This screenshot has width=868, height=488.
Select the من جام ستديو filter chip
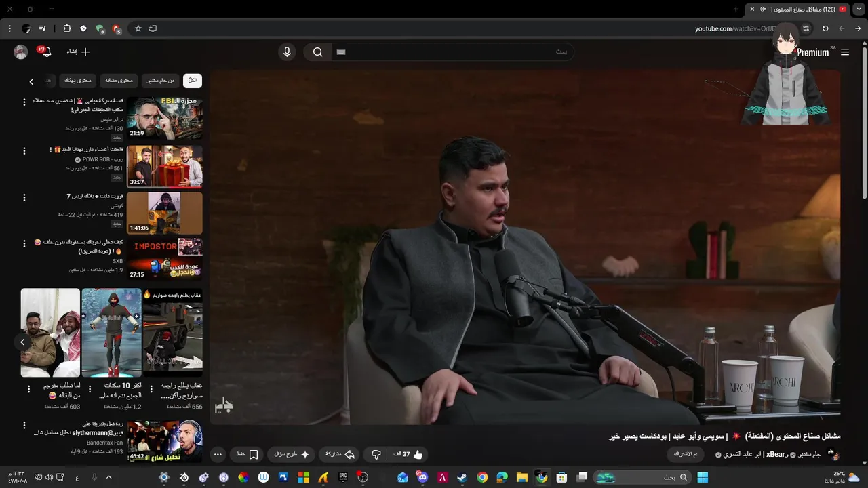161,80
